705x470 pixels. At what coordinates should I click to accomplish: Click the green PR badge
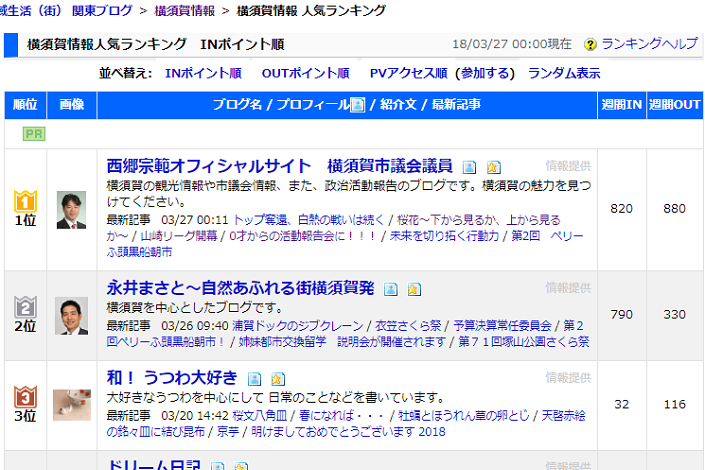coord(33,134)
